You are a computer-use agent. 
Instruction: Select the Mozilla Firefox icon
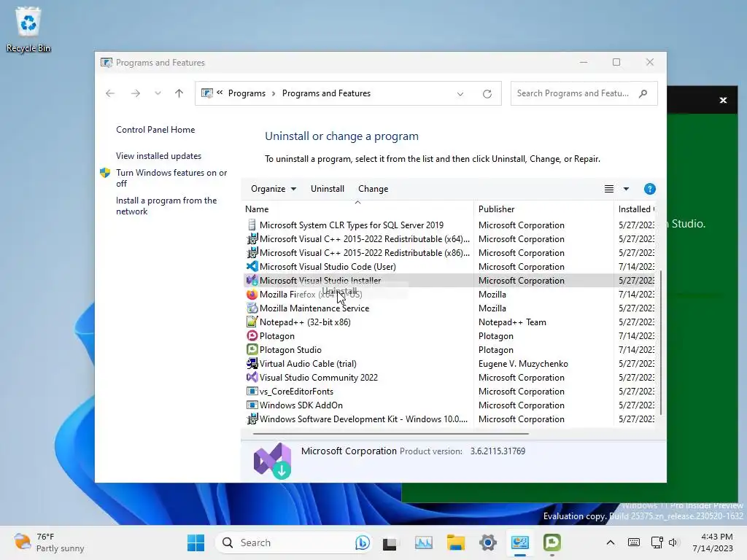pyautogui.click(x=252, y=295)
